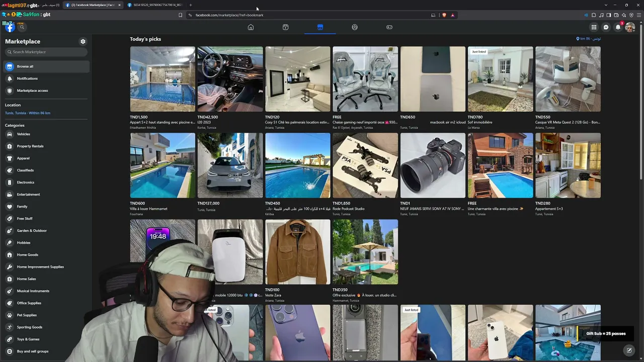Viewport: 644px width, 362px height.
Task: Click the Une charmante villa avec piscine title
Action: tap(496, 209)
